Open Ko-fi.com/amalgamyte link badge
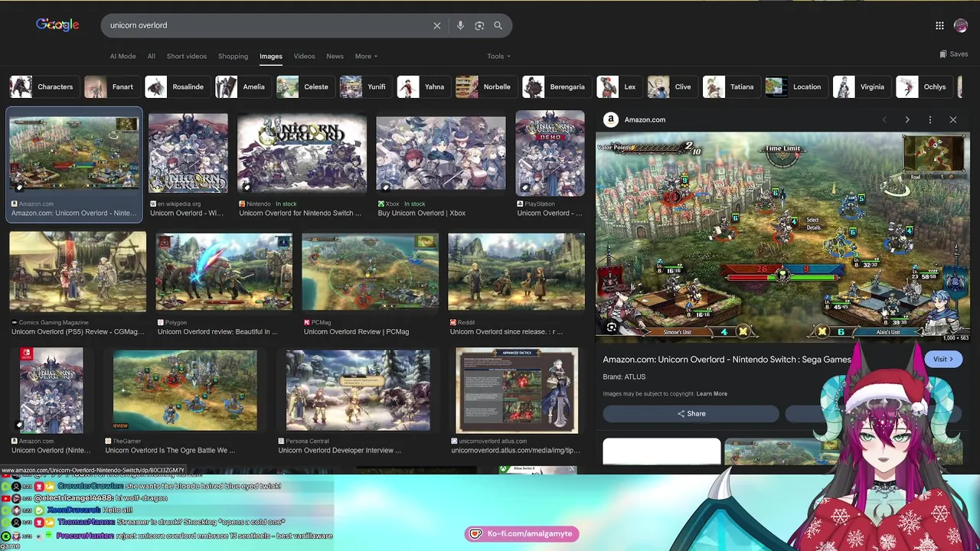The height and width of the screenshot is (551, 980). pos(522,533)
